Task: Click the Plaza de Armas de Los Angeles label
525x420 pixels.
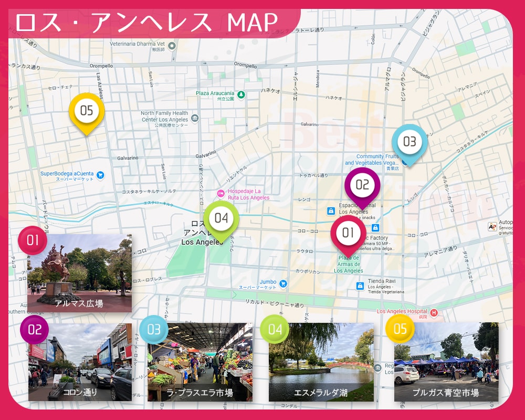Action: (349, 265)
